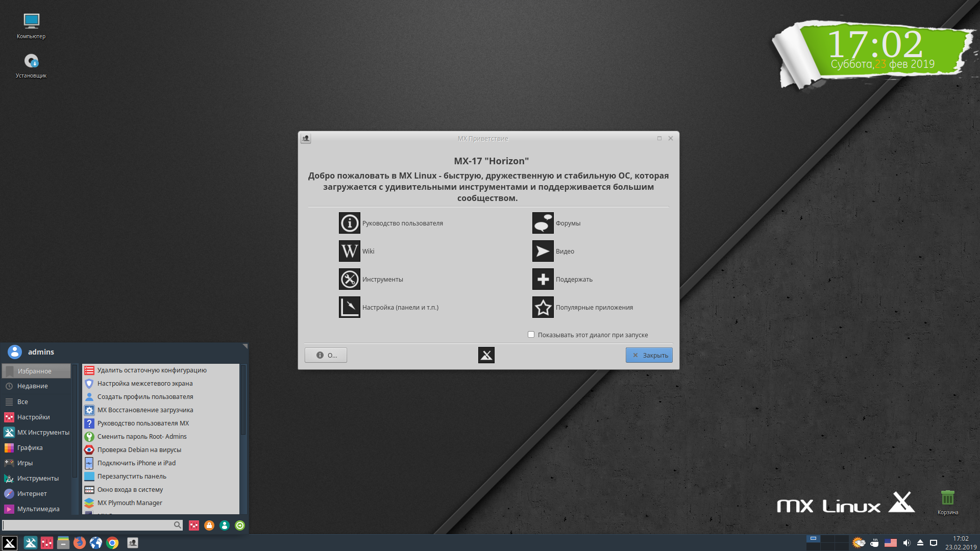
Task: Open volume control in the system tray
Action: pyautogui.click(x=907, y=542)
